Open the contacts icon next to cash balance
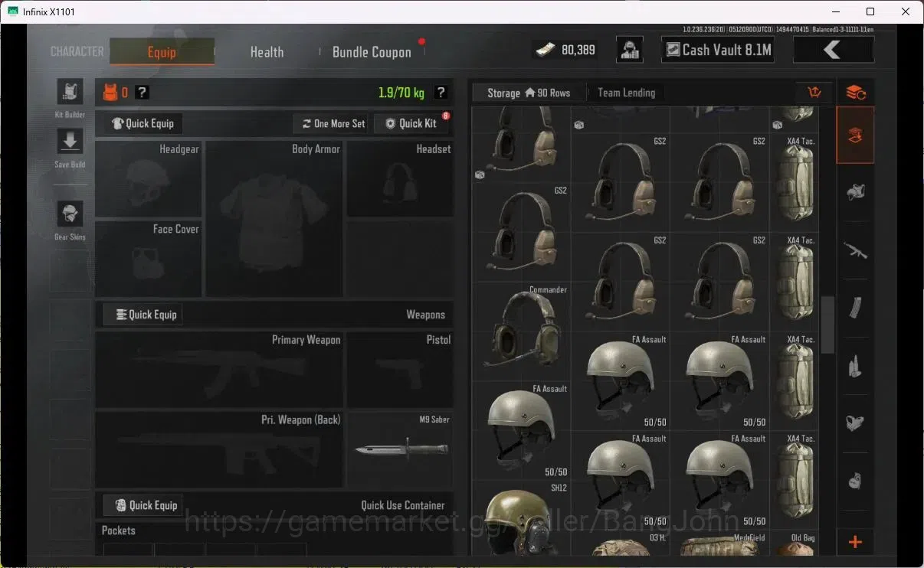 [x=630, y=51]
